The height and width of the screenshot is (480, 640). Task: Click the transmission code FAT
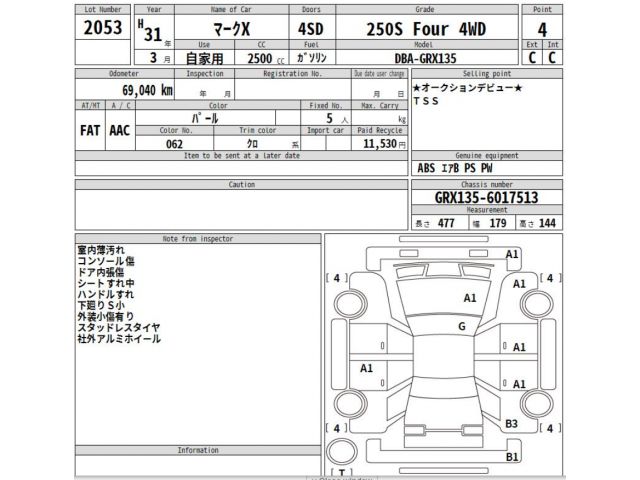pos(90,131)
